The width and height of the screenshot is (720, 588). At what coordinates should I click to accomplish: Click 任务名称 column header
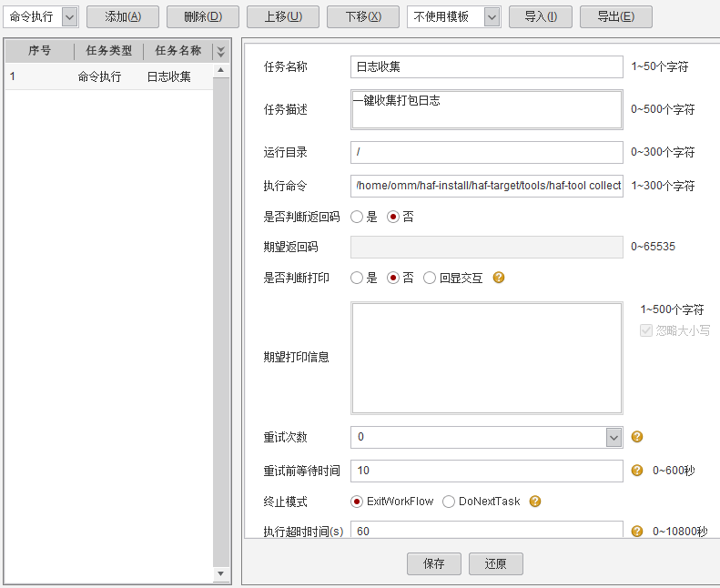[x=178, y=51]
